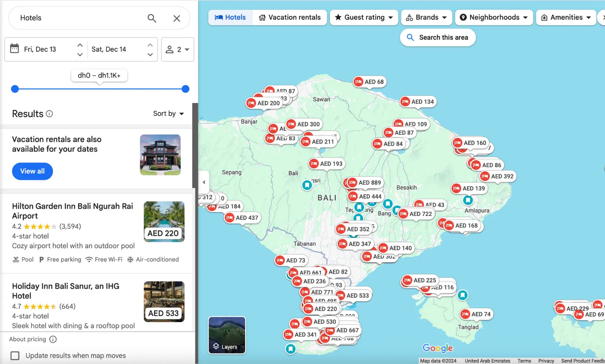The height and width of the screenshot is (364, 605).
Task: Open the Guest rating filter dropdown
Action: (364, 17)
